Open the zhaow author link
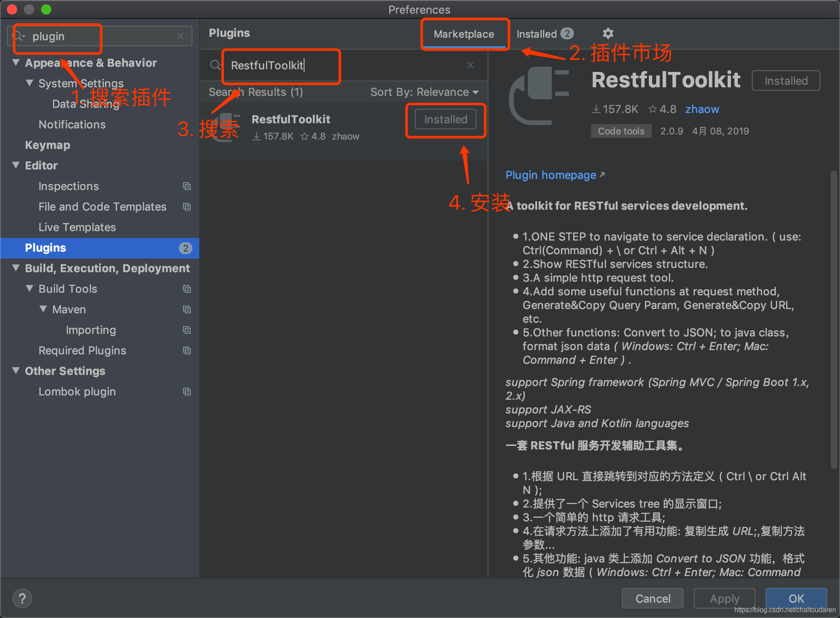The height and width of the screenshot is (618, 840). (702, 109)
